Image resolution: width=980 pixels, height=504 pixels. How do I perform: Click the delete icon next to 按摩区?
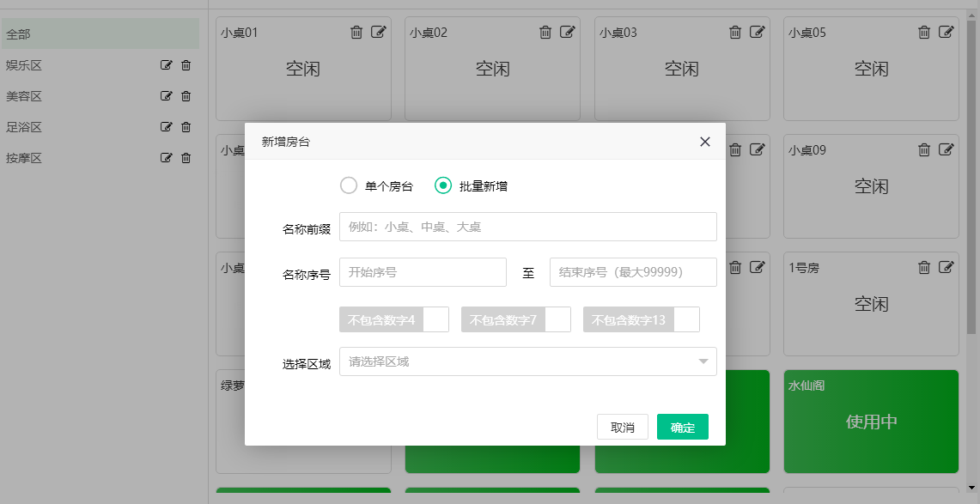(x=186, y=157)
